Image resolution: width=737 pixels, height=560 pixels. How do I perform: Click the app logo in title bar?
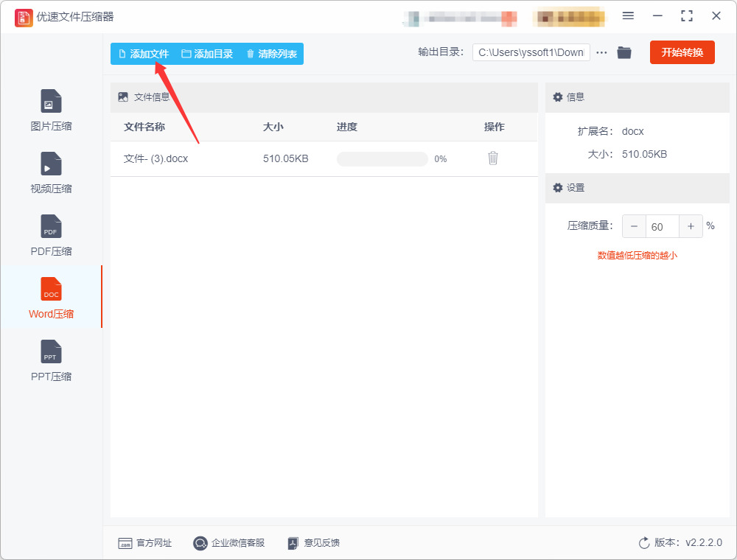(x=24, y=18)
